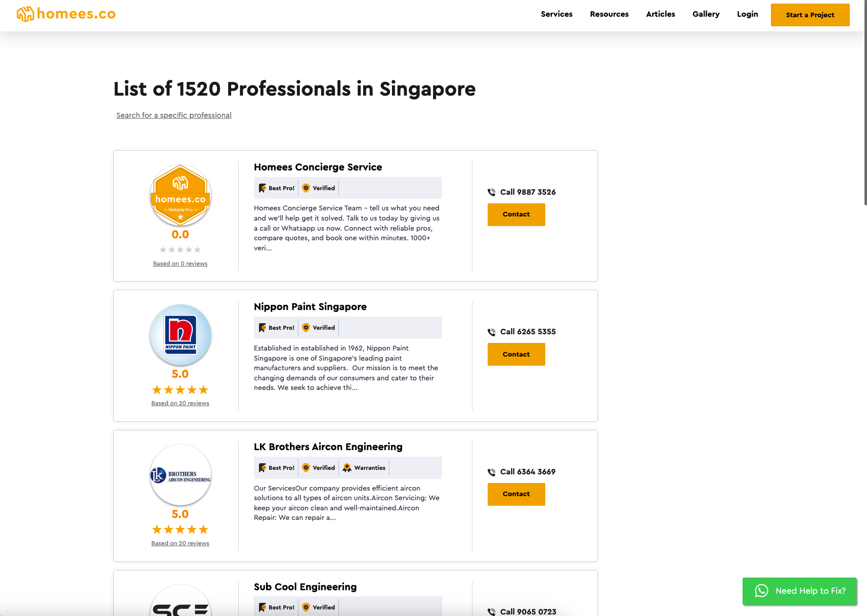Open the Resources menu
Image resolution: width=867 pixels, height=616 pixels.
click(609, 14)
